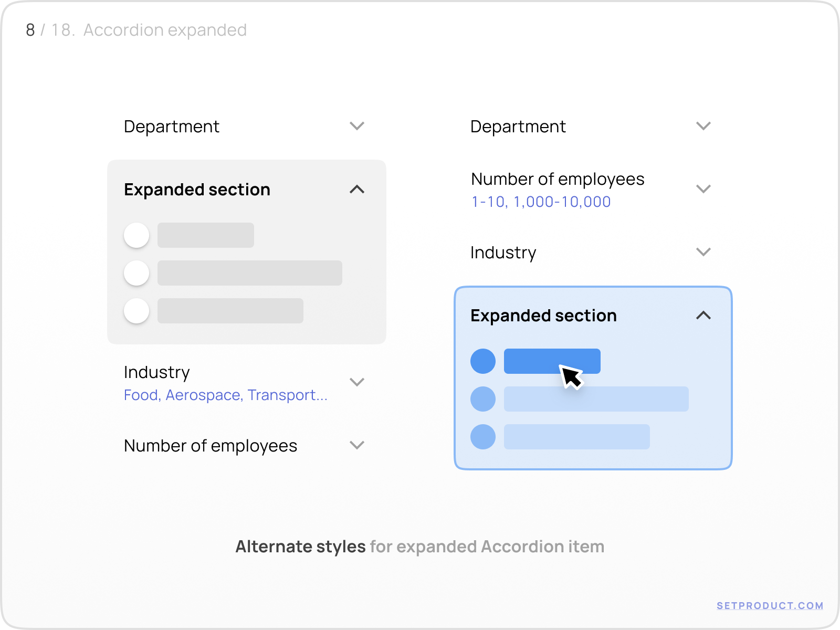This screenshot has width=840, height=630.
Task: Click the 1-10, 1,000-10,000 selection text
Action: click(540, 202)
